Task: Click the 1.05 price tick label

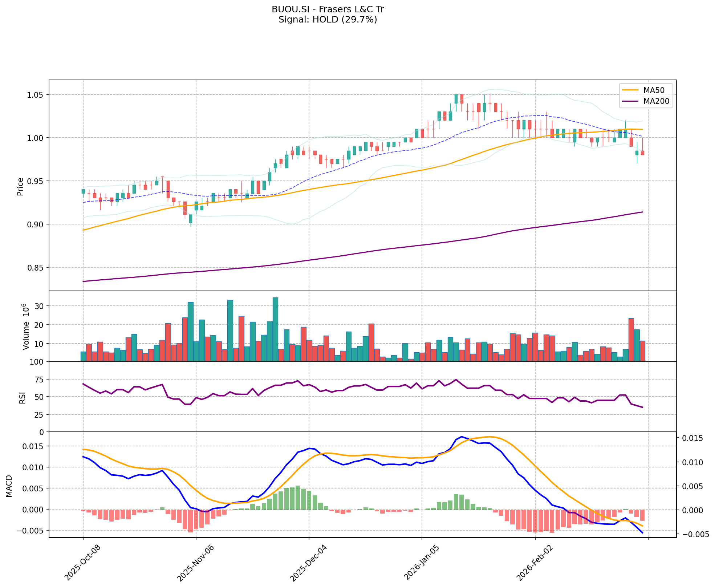Action: point(36,95)
